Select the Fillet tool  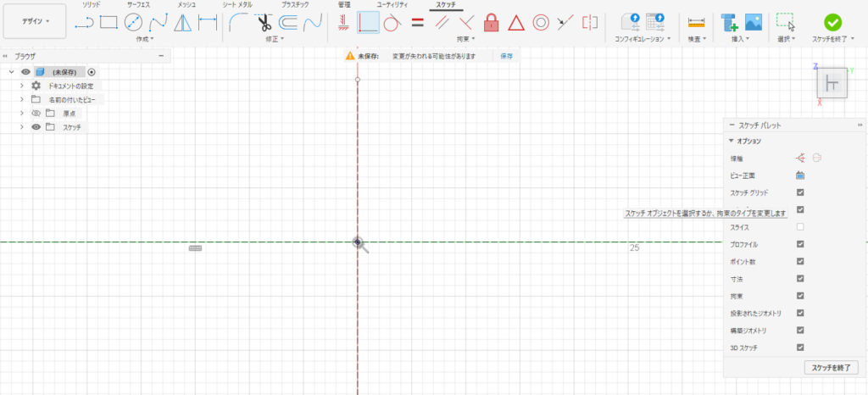click(238, 23)
